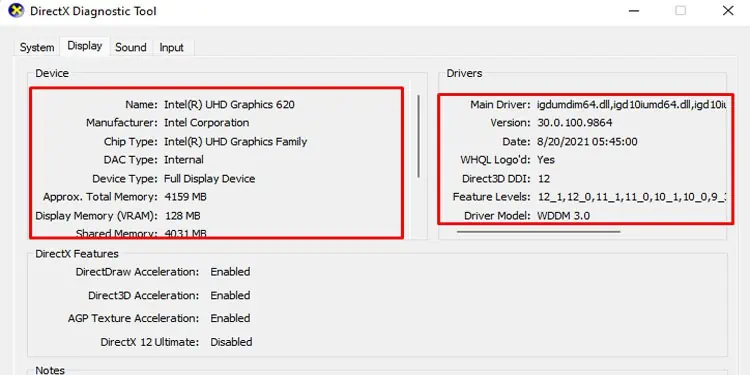Open the Display tab

tap(85, 46)
